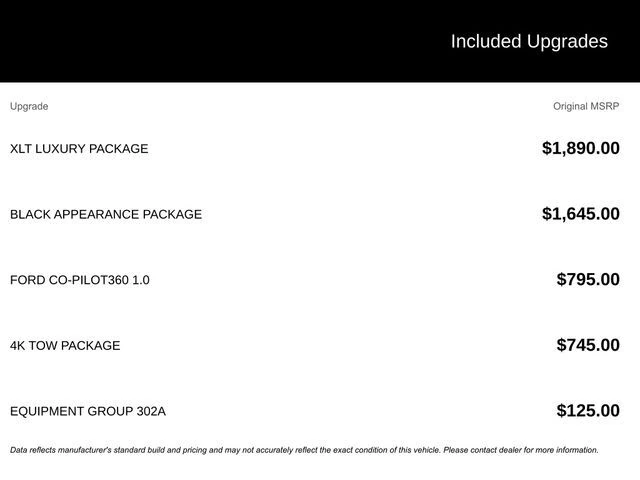Click the $1,890.00 price
640x480 pixels.
(580, 149)
